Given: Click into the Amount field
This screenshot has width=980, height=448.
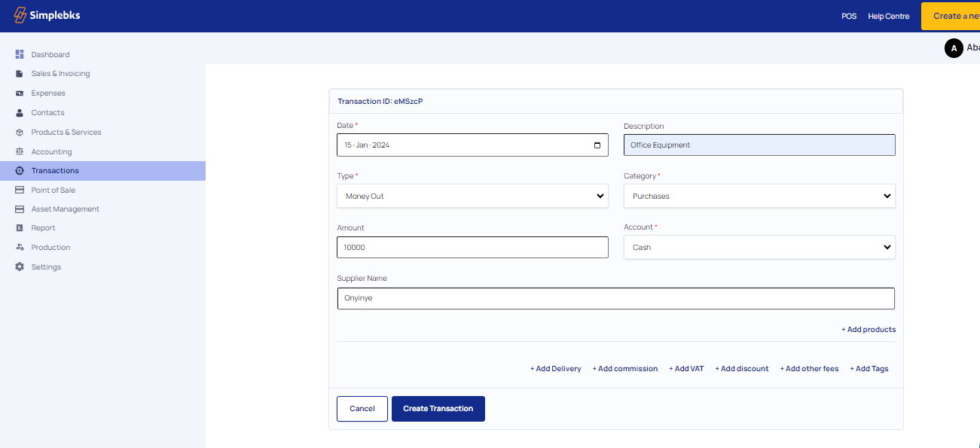Looking at the screenshot, I should [x=472, y=248].
